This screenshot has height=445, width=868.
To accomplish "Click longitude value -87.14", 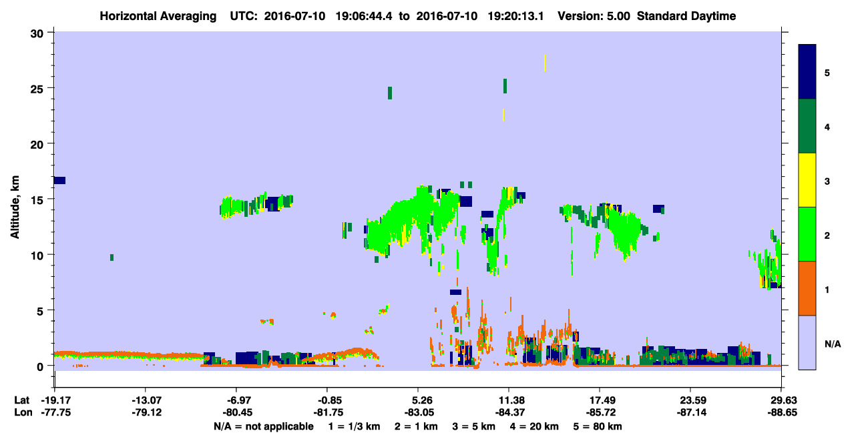I will 690,413.
